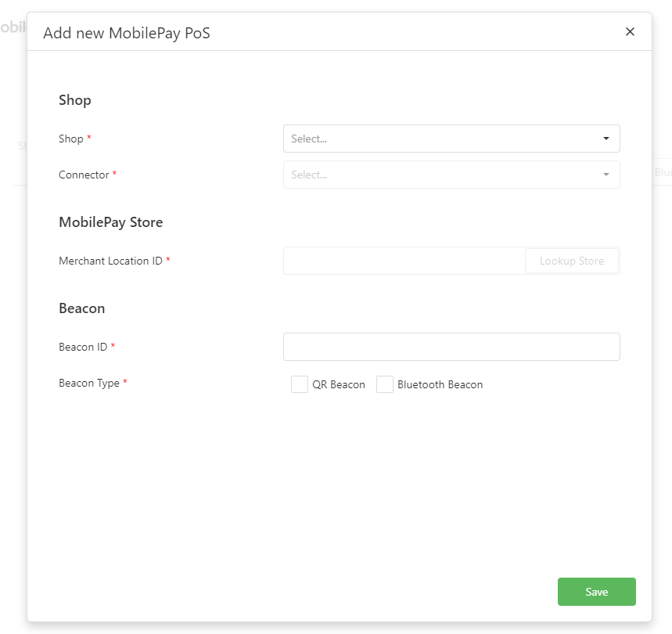Click into the Beacon ID input
This screenshot has width=672, height=634.
pos(451,347)
